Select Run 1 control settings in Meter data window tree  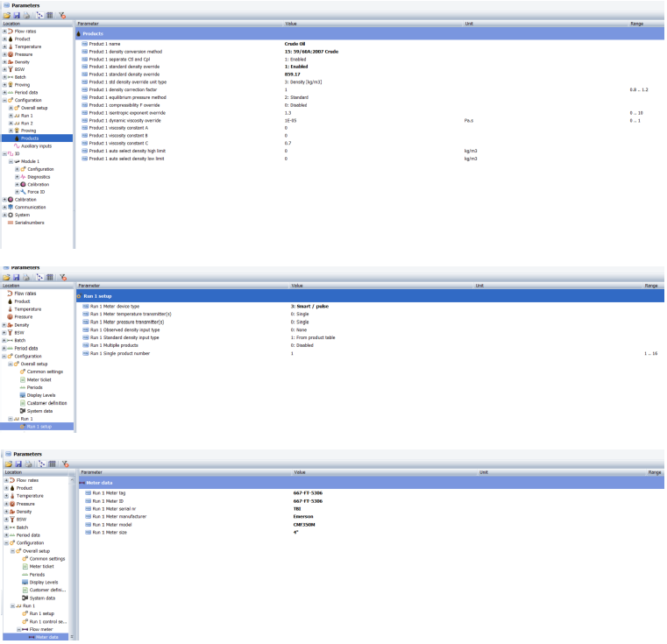click(48, 621)
